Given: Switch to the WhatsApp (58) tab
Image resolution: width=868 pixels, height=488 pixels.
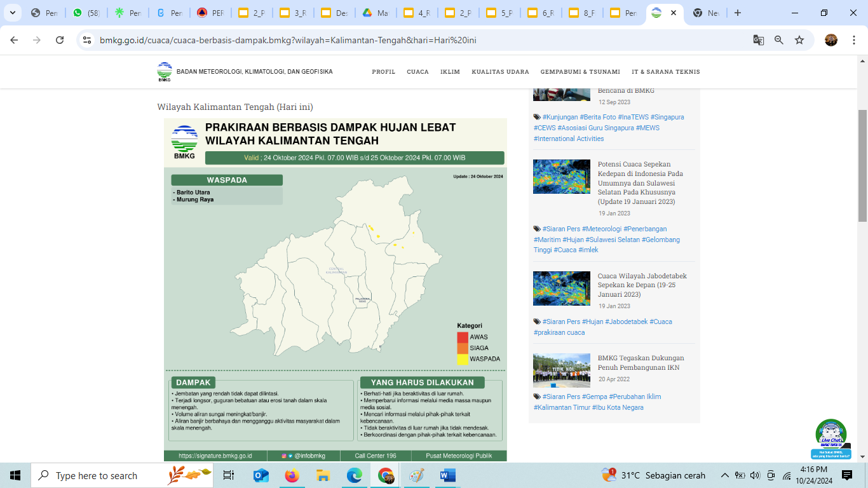Looking at the screenshot, I should point(86,13).
